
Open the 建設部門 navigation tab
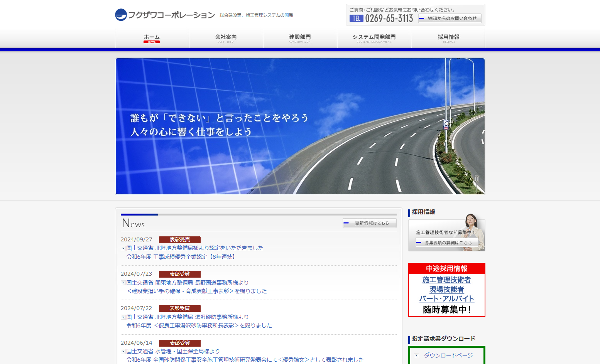(x=300, y=38)
